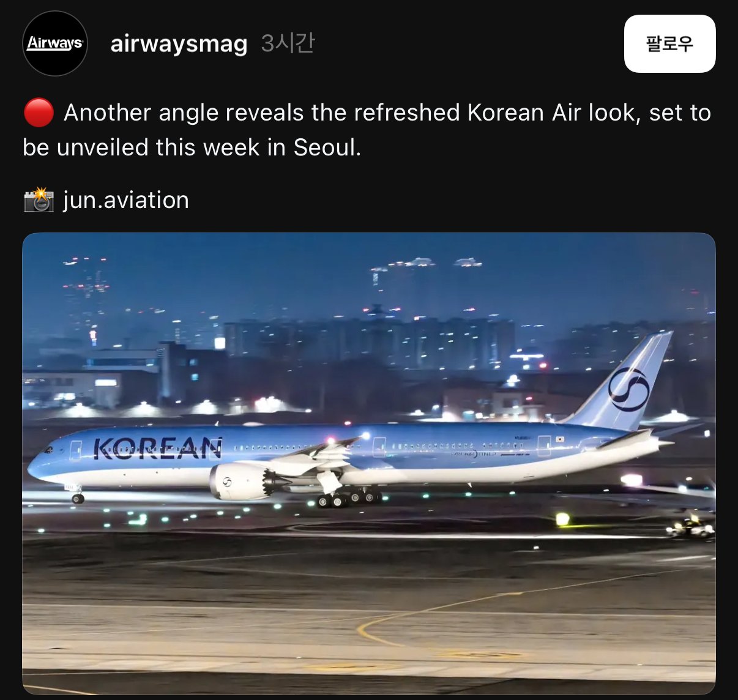Open the Airways profile avatar
The width and height of the screenshot is (738, 700).
[55, 43]
